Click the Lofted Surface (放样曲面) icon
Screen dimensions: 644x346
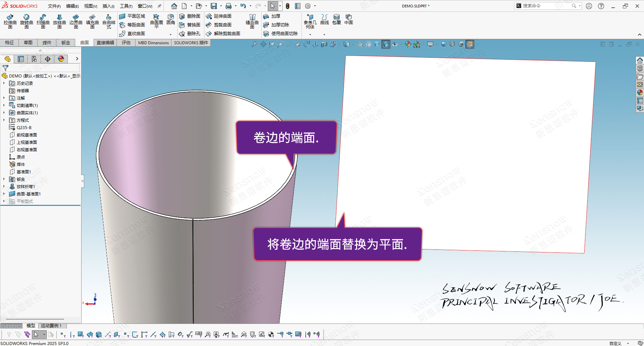(x=59, y=21)
